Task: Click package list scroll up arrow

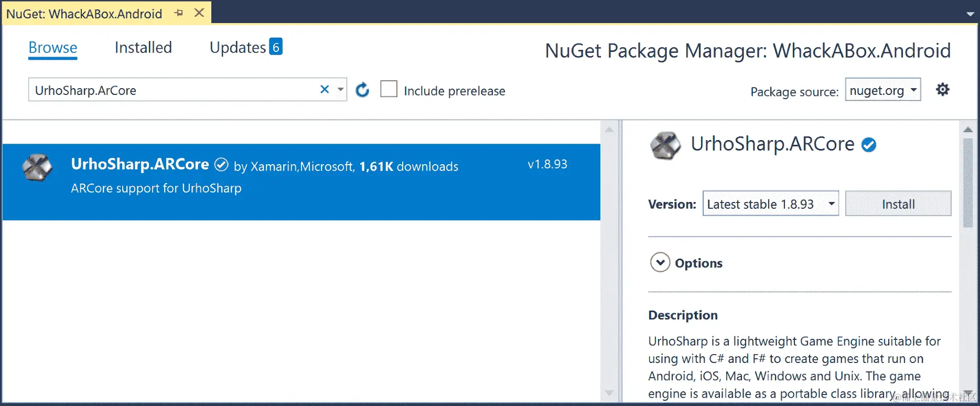Action: point(609,129)
